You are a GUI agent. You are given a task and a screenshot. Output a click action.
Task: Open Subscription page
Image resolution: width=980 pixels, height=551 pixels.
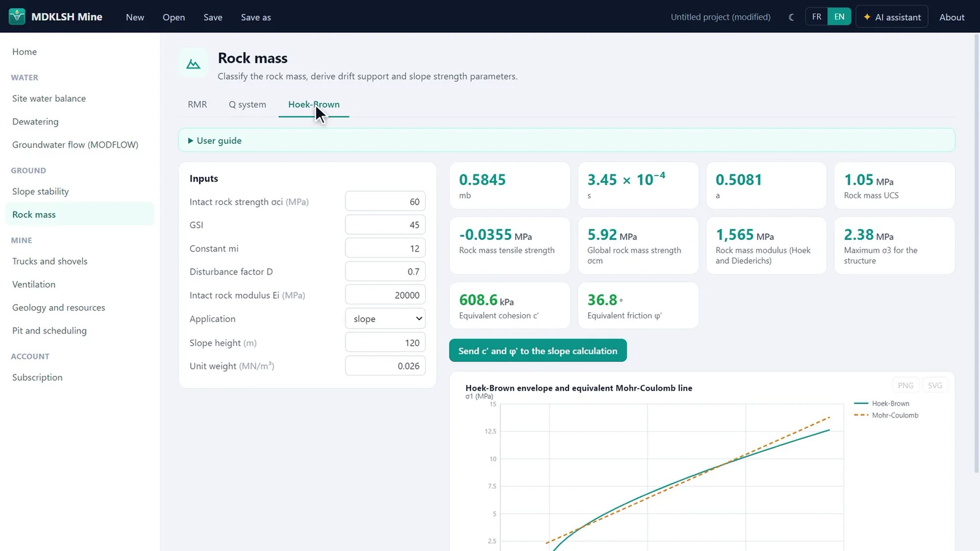80,378
